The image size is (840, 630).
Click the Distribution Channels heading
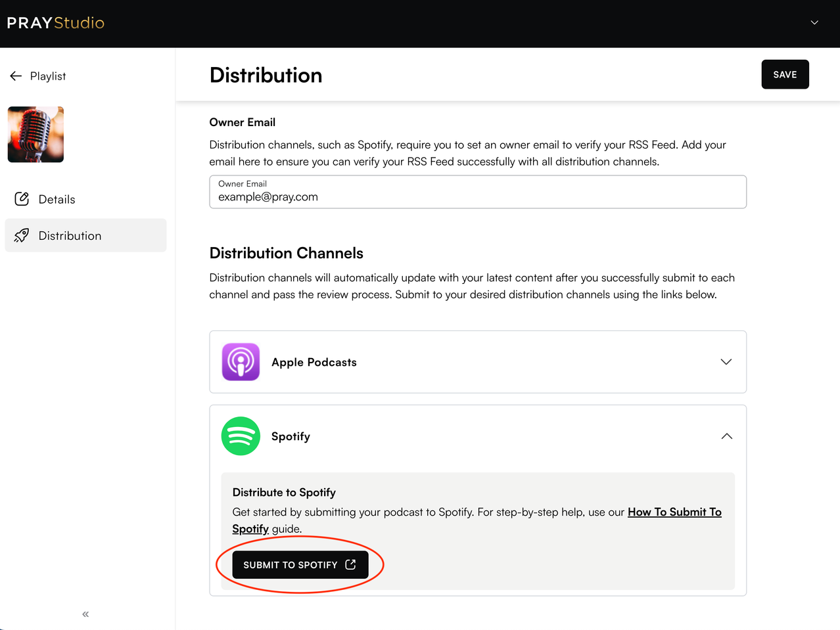[286, 253]
